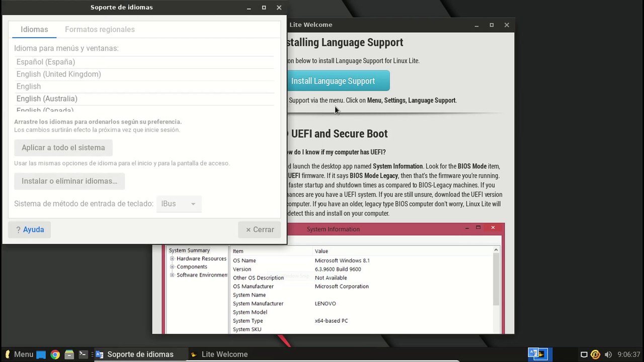Open the Menu button in the taskbar

point(19,354)
